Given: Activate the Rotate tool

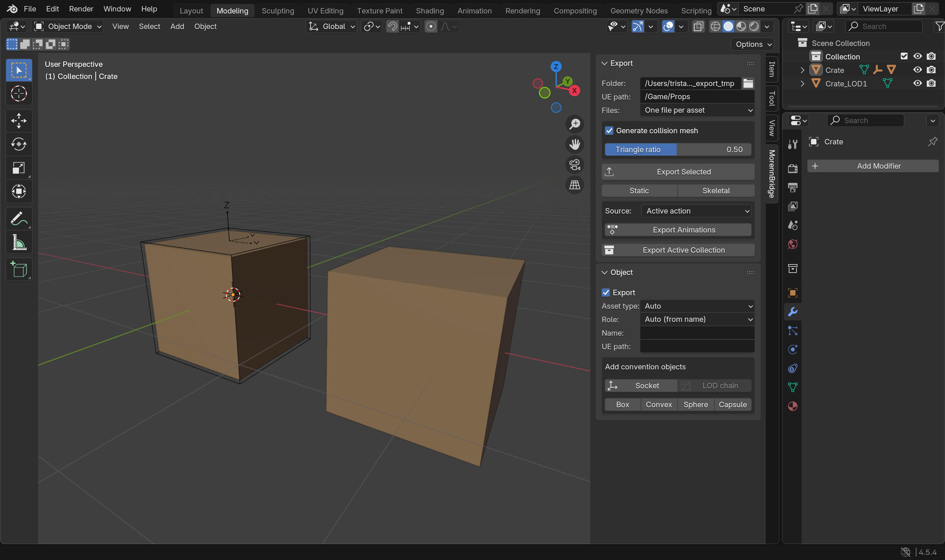Looking at the screenshot, I should coord(19,144).
